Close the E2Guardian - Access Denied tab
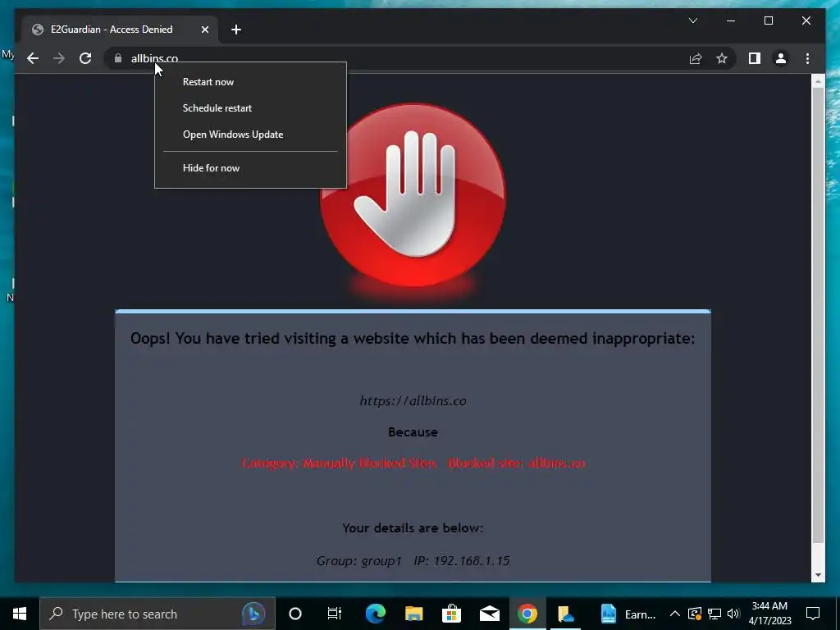Viewport: 840px width, 630px height. point(204,30)
